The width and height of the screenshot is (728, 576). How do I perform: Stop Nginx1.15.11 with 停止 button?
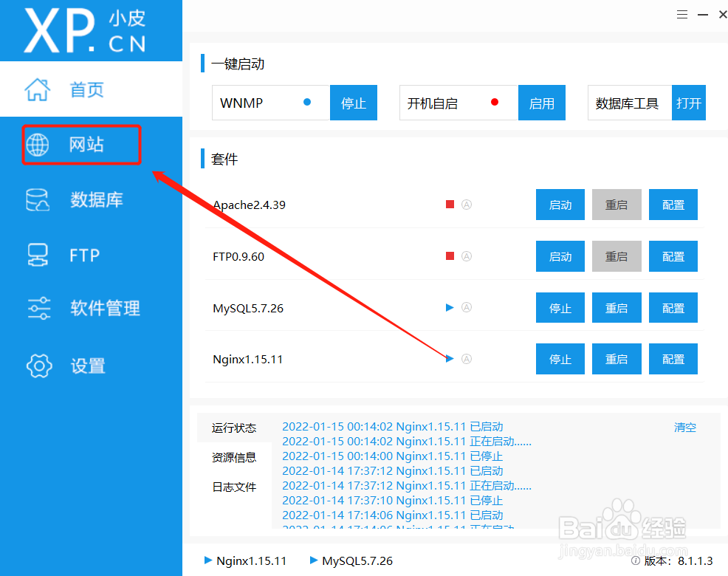[560, 359]
